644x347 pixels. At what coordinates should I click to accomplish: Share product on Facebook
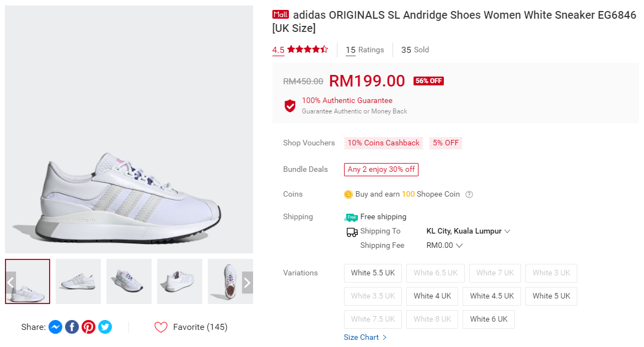(72, 327)
